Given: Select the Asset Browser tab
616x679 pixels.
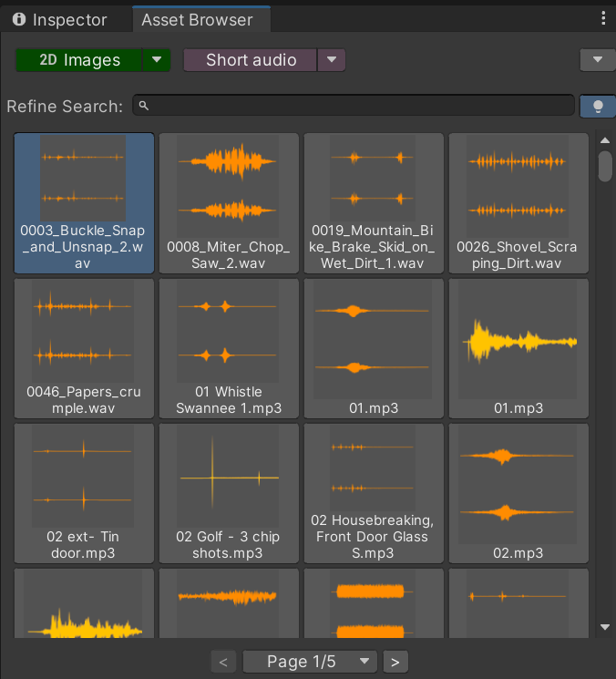Looking at the screenshot, I should (x=201, y=19).
